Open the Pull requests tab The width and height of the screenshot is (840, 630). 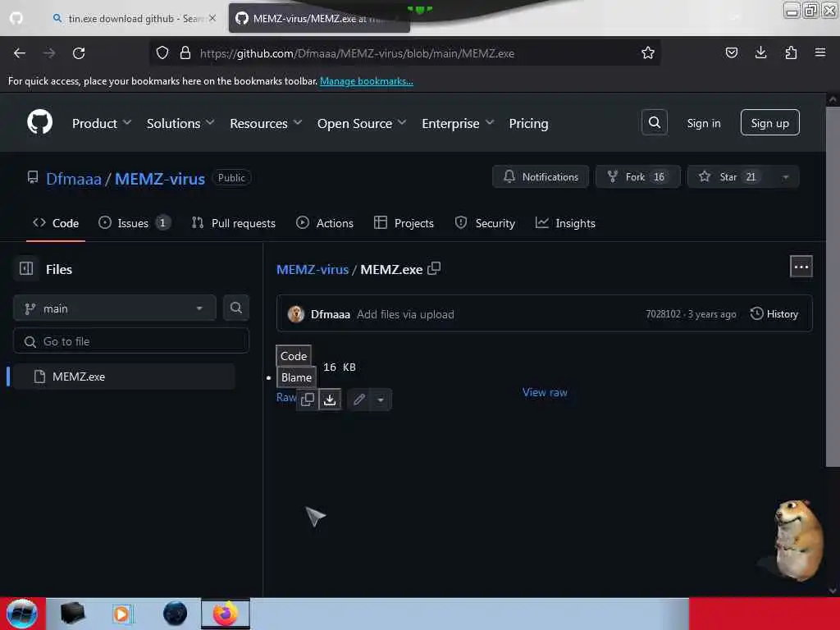[234, 223]
